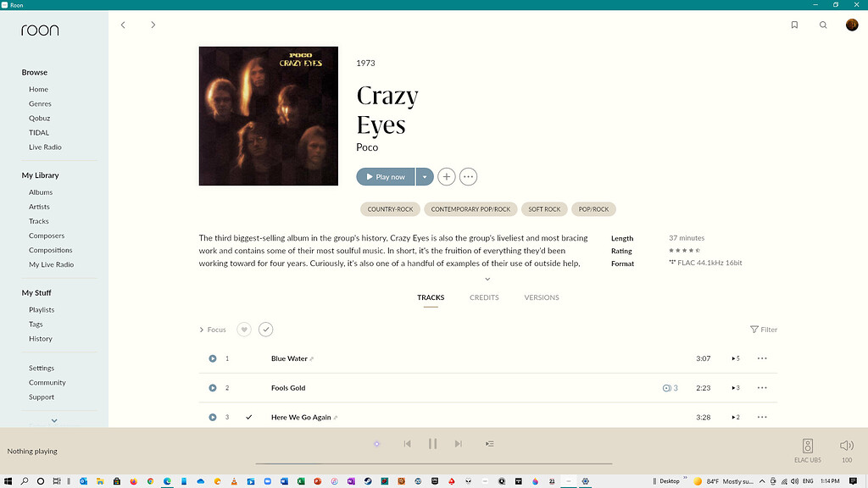Skip to previous track
This screenshot has width=868, height=488.
point(408,444)
